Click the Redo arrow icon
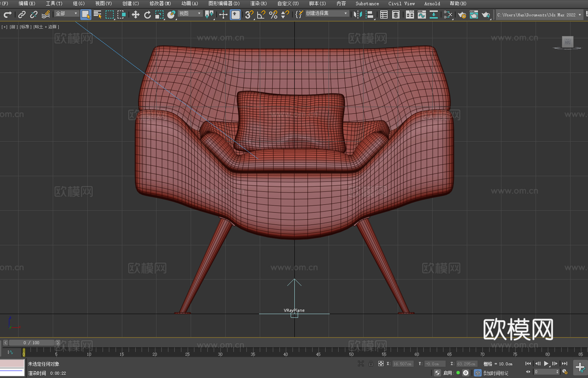 coord(7,14)
